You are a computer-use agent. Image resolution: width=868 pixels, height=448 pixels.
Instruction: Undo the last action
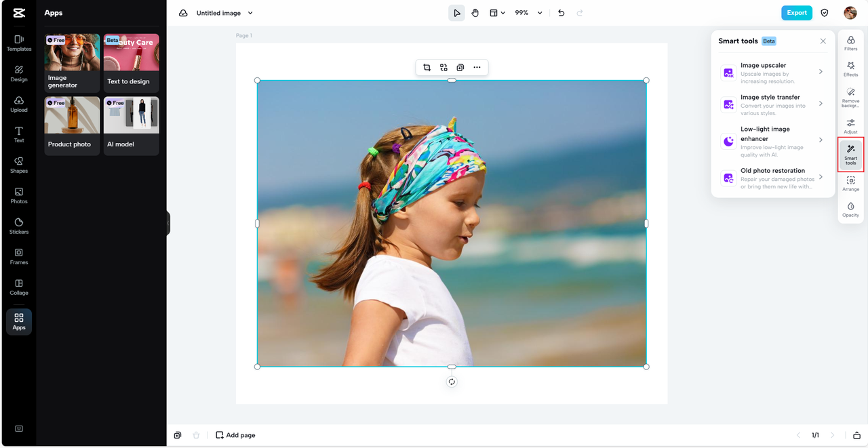pyautogui.click(x=561, y=13)
